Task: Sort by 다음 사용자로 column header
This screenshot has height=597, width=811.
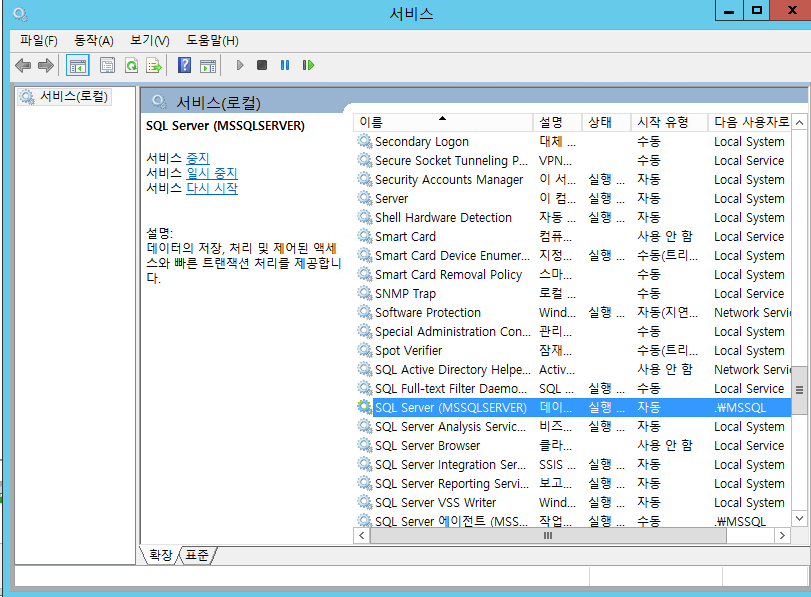Action: tap(749, 123)
